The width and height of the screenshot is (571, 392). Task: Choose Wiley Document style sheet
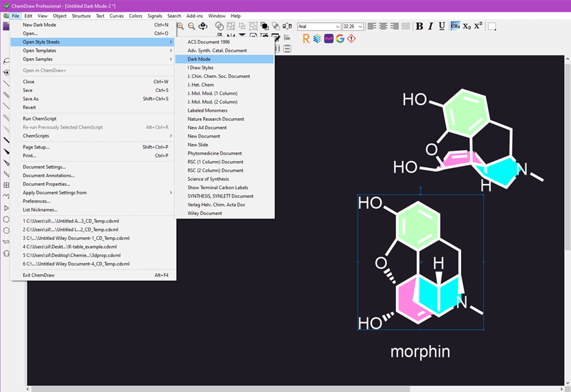(224, 214)
